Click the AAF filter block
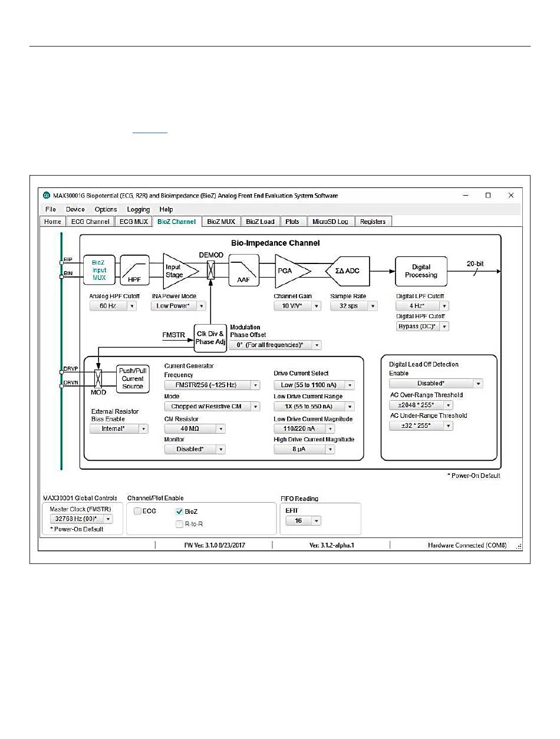The height and width of the screenshot is (739, 560). coord(243,270)
